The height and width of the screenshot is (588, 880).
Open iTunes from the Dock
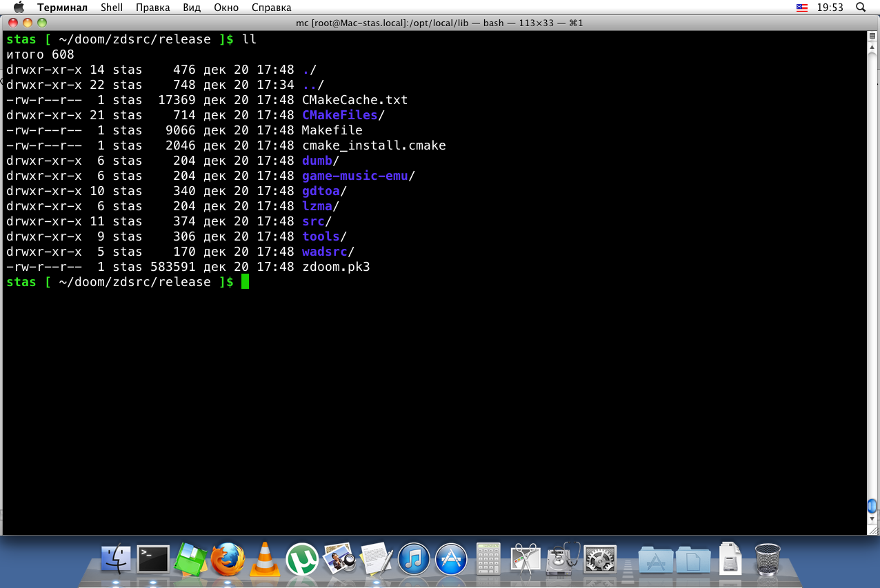pos(414,558)
